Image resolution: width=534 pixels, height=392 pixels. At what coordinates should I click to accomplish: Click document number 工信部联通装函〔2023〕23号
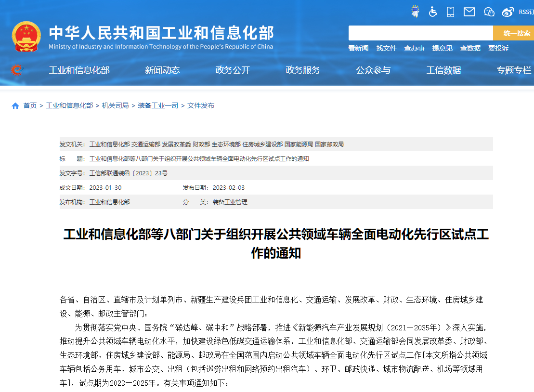point(129,173)
